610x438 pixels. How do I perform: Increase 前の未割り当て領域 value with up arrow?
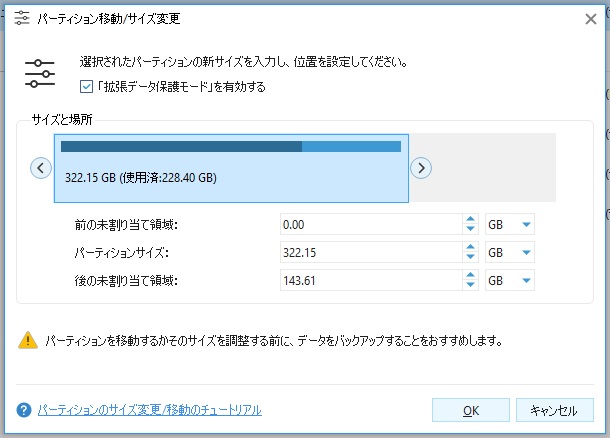(x=470, y=219)
